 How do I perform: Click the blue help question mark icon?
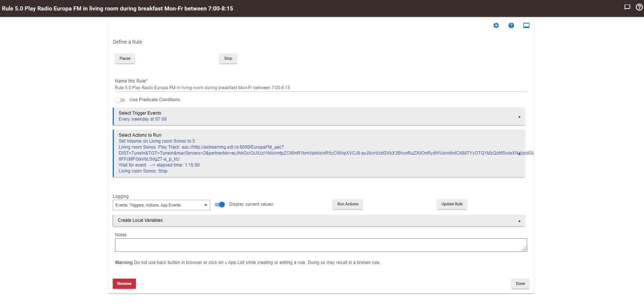[x=511, y=25]
